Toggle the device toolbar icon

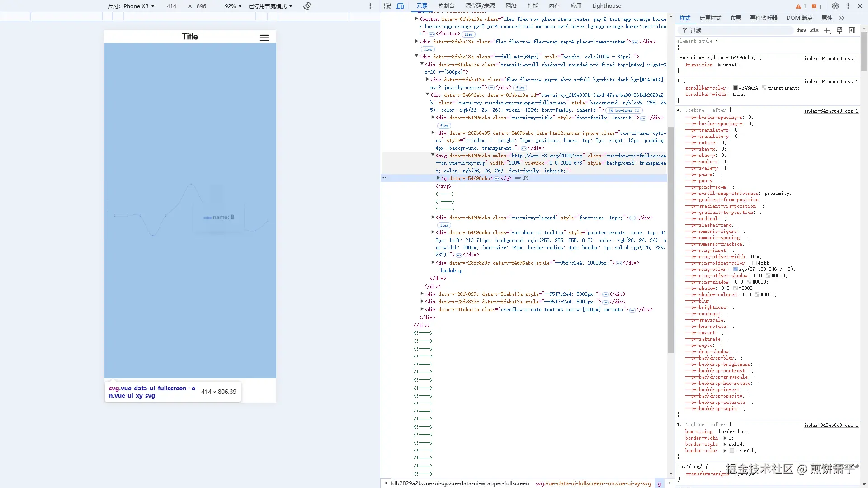pyautogui.click(x=401, y=6)
